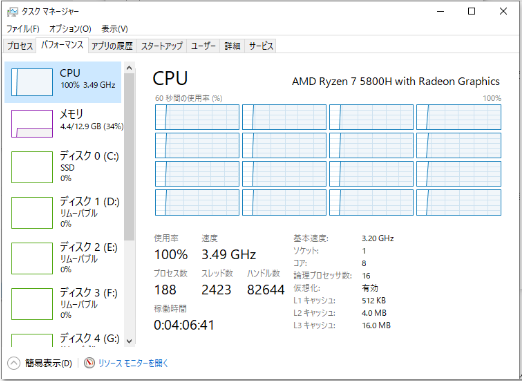Click the sidebar scroll up arrow
The width and height of the screenshot is (522, 381).
point(129,68)
